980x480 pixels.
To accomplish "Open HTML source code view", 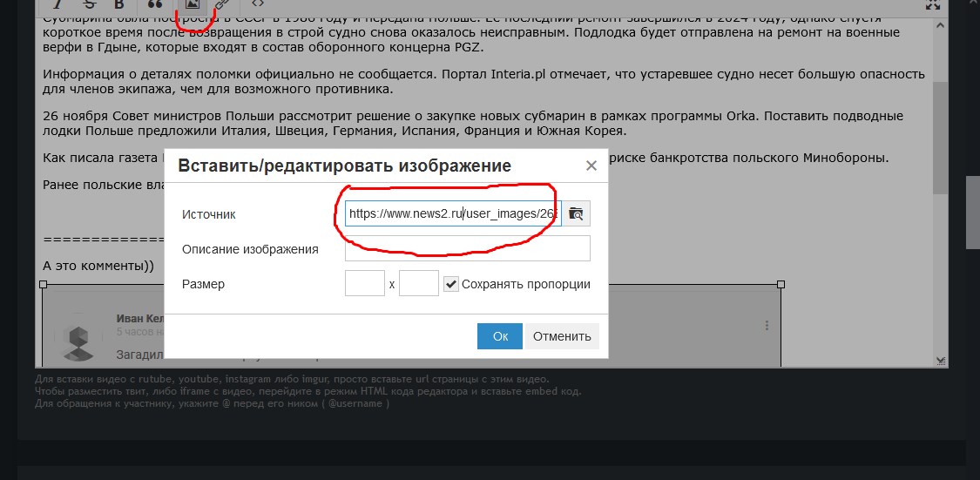I will pos(258,5).
